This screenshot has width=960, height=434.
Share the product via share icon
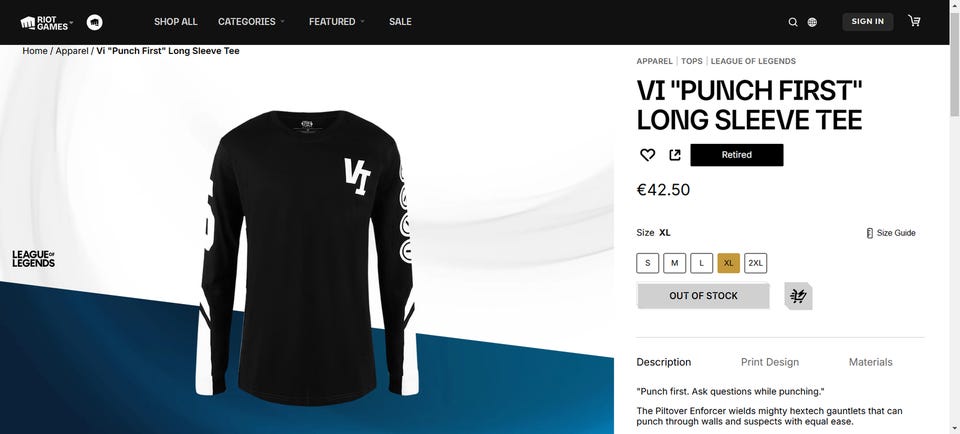pyautogui.click(x=675, y=155)
